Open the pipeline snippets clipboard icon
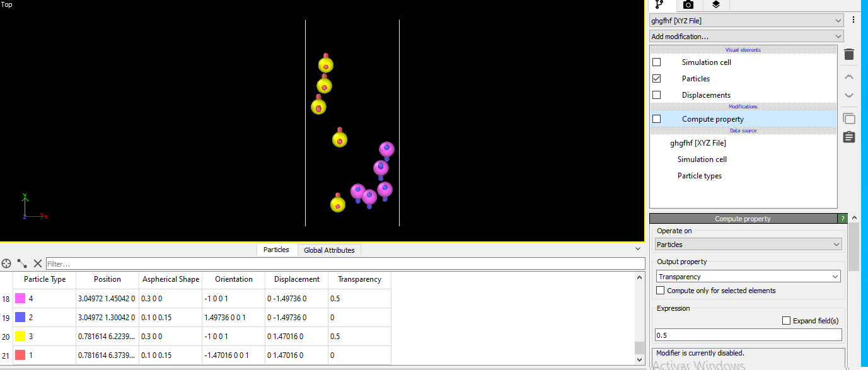 [849, 137]
